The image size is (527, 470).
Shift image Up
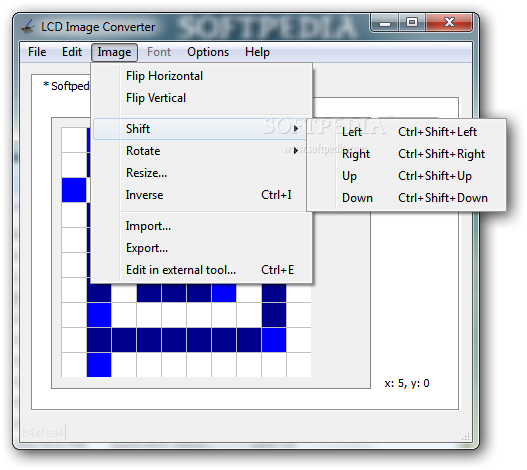click(x=406, y=176)
